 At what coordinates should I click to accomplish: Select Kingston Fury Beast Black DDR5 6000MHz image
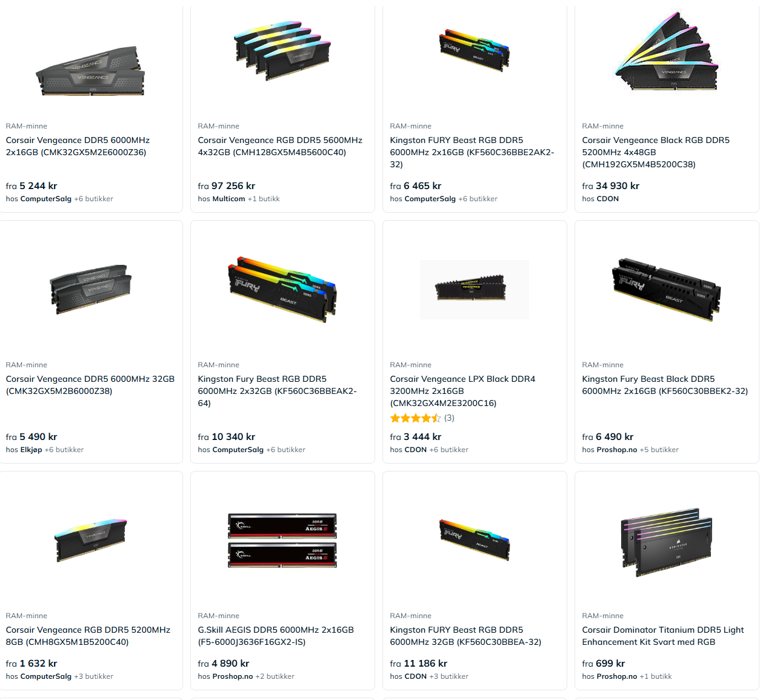coord(667,289)
